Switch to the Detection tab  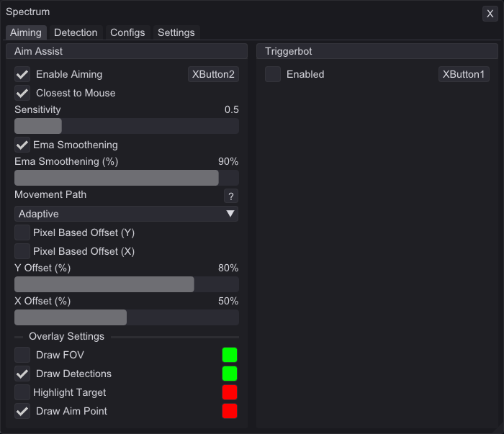click(x=76, y=32)
